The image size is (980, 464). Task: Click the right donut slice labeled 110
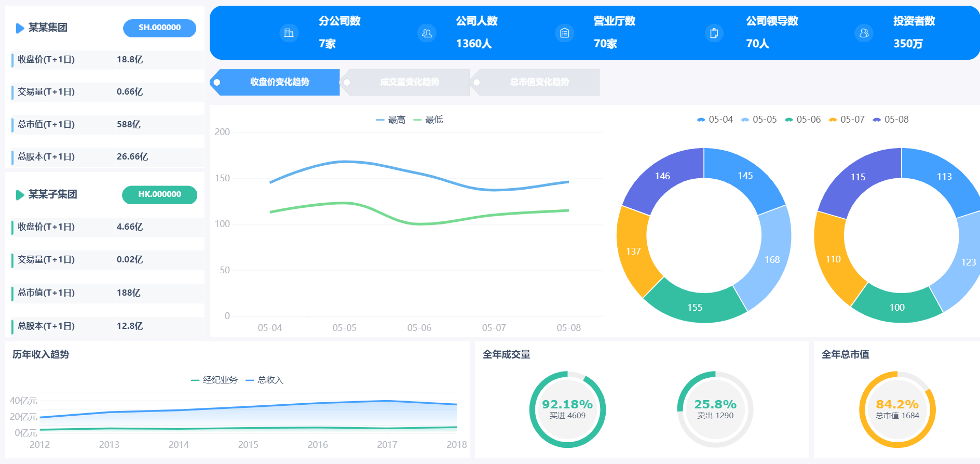833,259
